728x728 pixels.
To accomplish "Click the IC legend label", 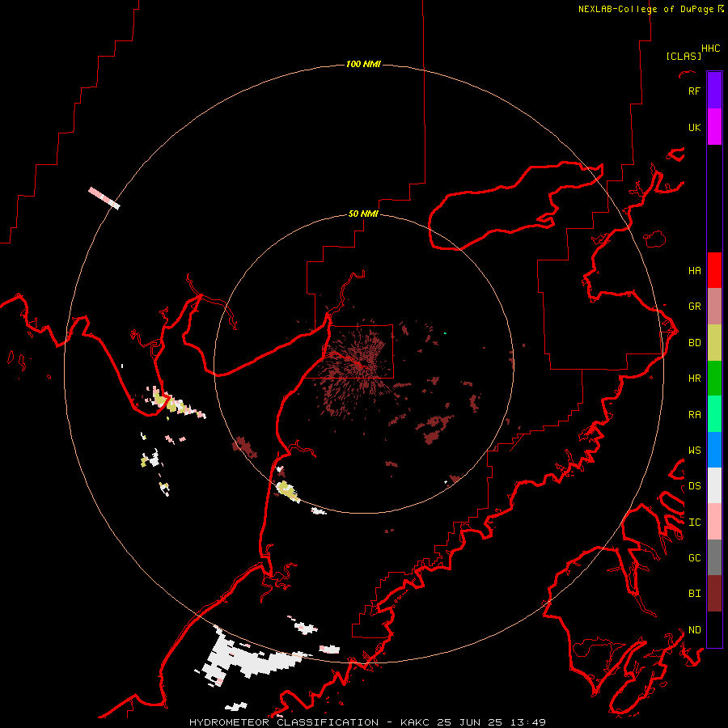I will (x=694, y=522).
